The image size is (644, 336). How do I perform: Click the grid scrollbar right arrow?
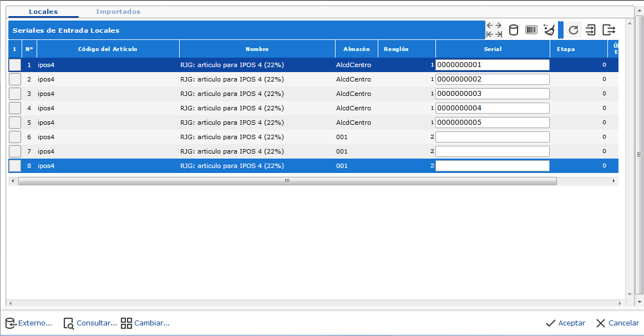coord(613,181)
